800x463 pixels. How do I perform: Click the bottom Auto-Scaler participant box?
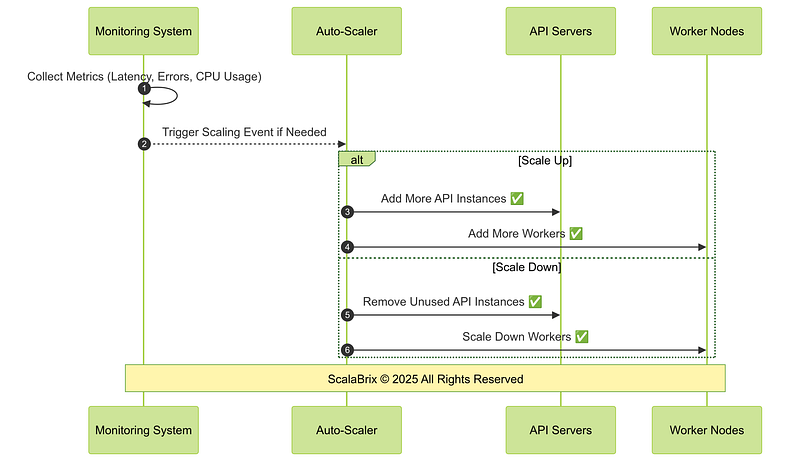point(346,430)
